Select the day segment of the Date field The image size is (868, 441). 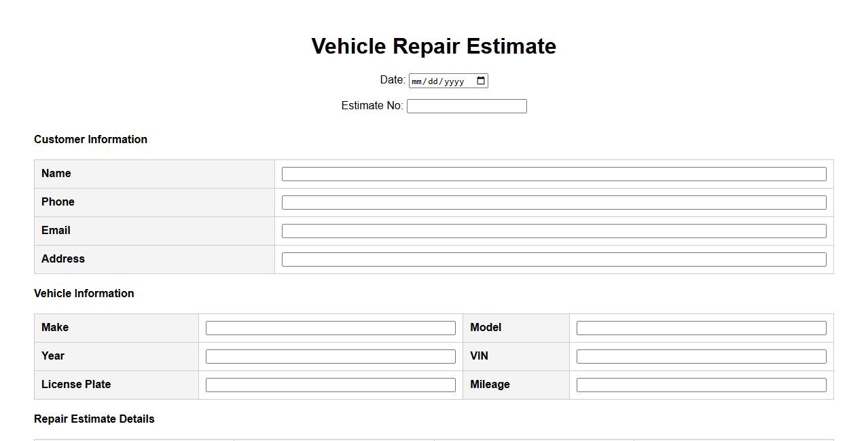click(433, 81)
